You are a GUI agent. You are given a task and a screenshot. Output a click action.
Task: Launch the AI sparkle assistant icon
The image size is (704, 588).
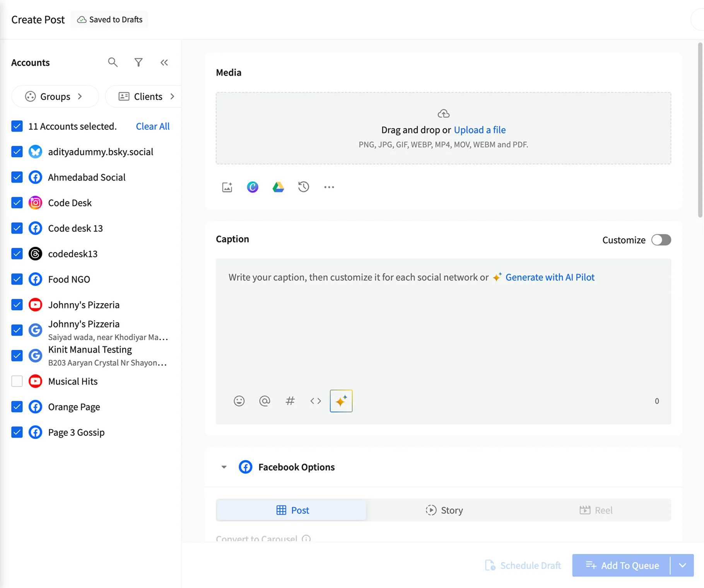341,401
